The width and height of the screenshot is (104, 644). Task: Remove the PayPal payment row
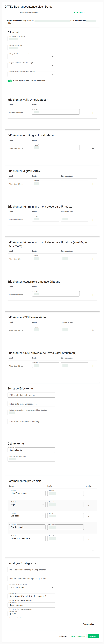click(88, 505)
